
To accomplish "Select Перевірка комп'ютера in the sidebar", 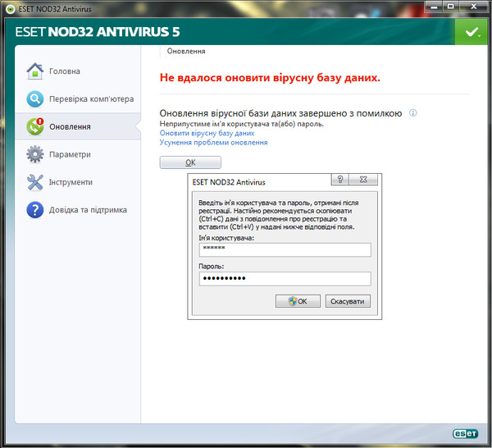I will 91,99.
